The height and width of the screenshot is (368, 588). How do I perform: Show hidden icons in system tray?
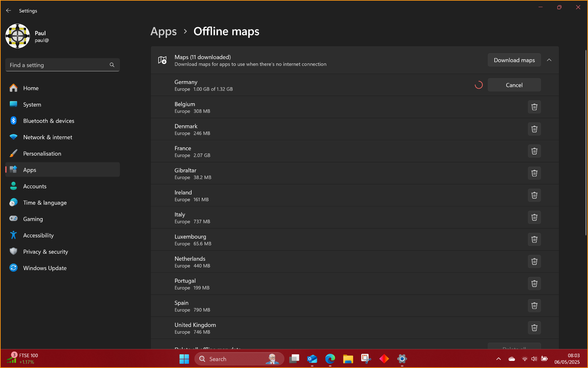(x=499, y=359)
